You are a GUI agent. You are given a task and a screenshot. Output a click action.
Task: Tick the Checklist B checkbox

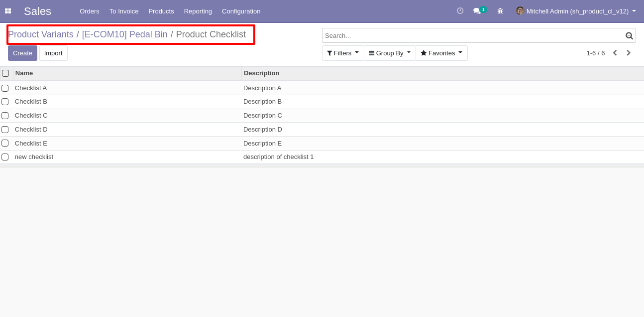(5, 102)
